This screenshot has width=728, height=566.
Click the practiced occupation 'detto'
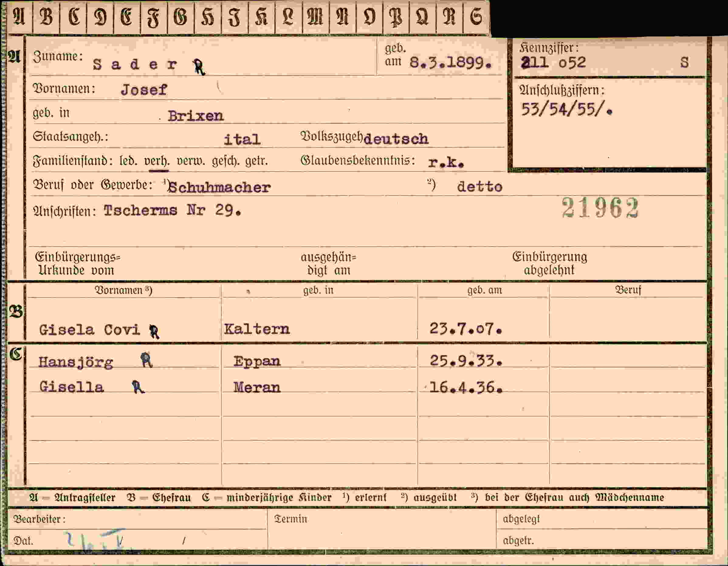click(480, 187)
